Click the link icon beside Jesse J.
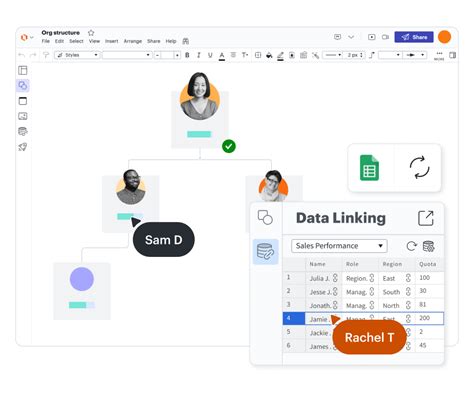Image resolution: width=474 pixels, height=396 pixels. (335, 292)
